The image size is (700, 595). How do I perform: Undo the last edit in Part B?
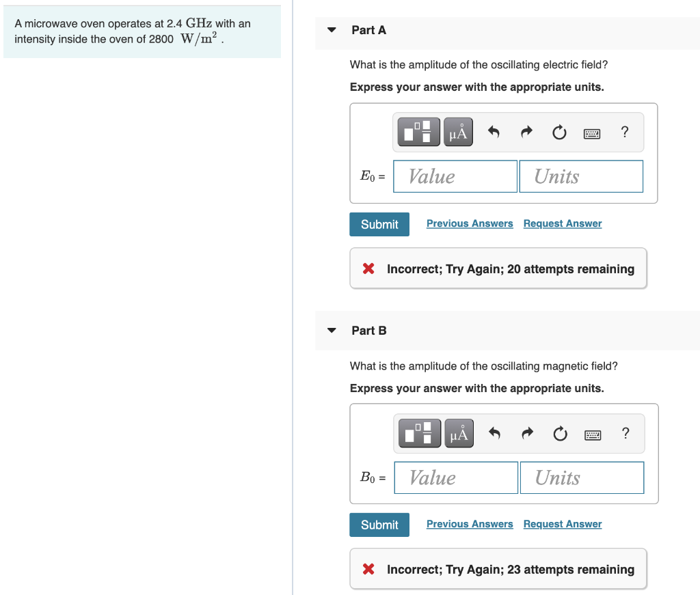tap(494, 433)
